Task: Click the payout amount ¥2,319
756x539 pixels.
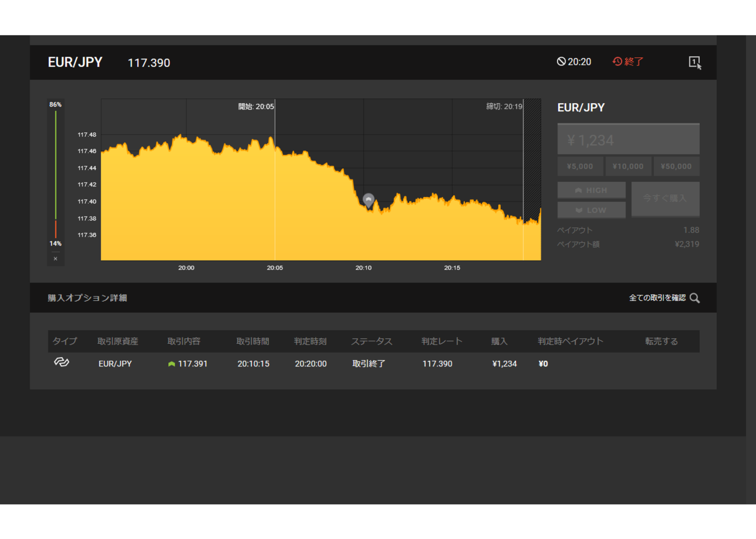Action: click(x=687, y=244)
